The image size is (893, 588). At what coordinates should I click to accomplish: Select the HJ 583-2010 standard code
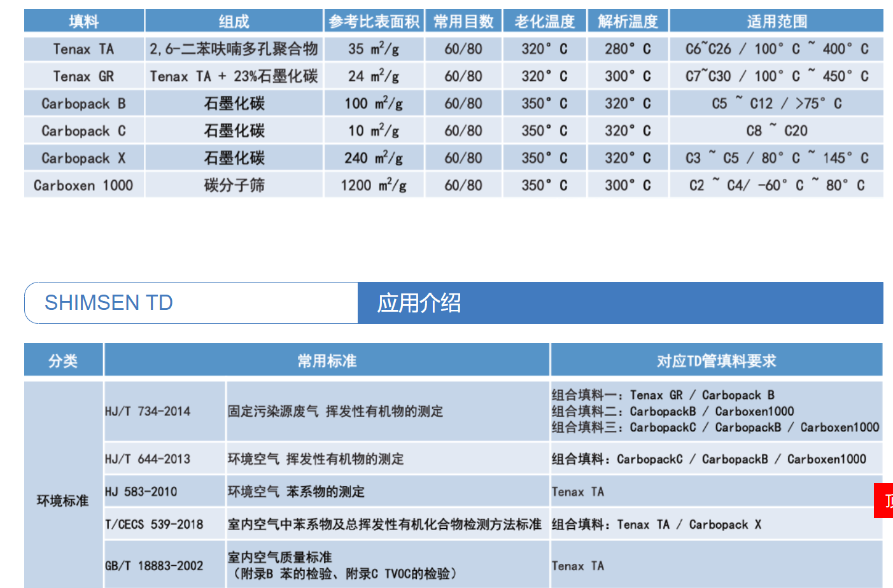(141, 492)
